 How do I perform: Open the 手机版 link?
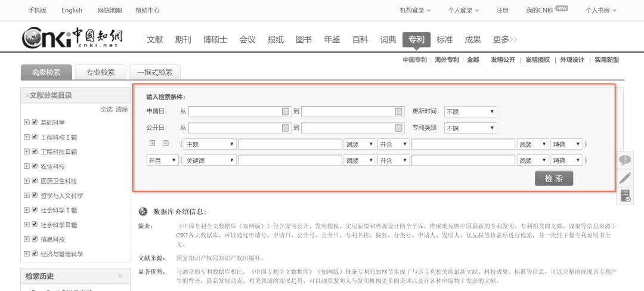(38, 10)
